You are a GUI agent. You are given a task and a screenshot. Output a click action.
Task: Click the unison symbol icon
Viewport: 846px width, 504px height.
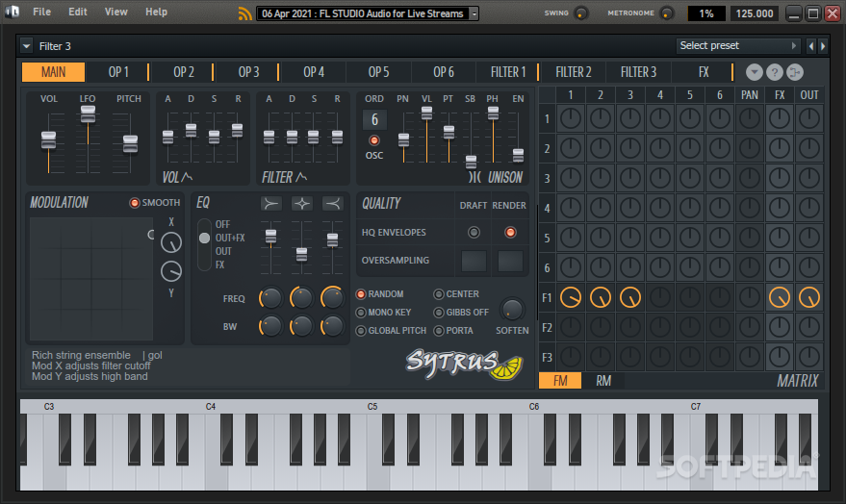[x=474, y=177]
